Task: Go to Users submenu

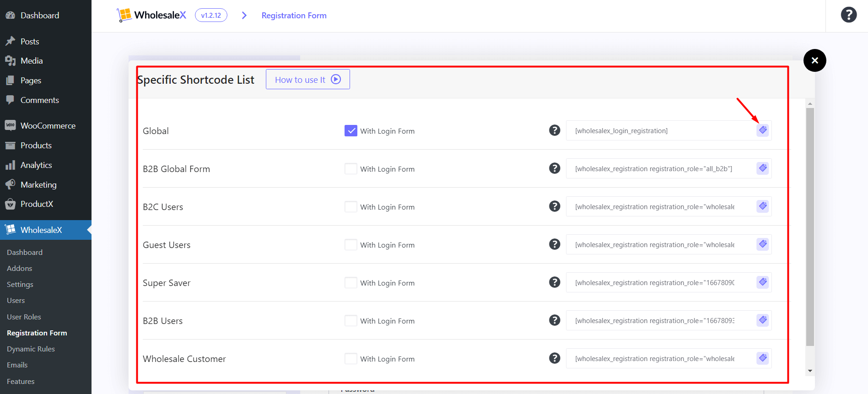Action: pyautogui.click(x=16, y=300)
